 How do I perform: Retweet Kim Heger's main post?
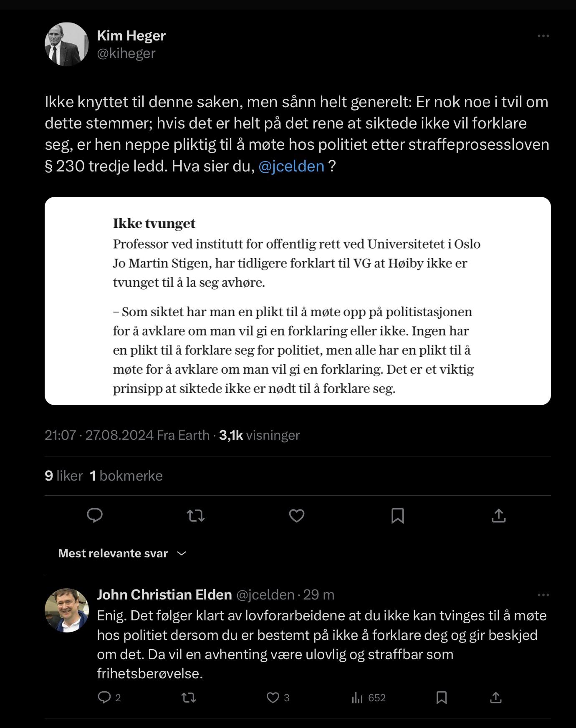(196, 516)
